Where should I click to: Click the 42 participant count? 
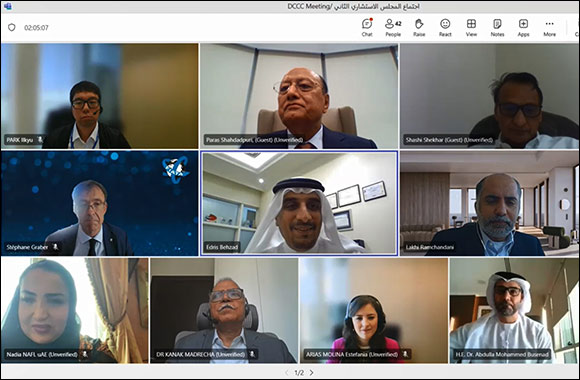tap(398, 24)
